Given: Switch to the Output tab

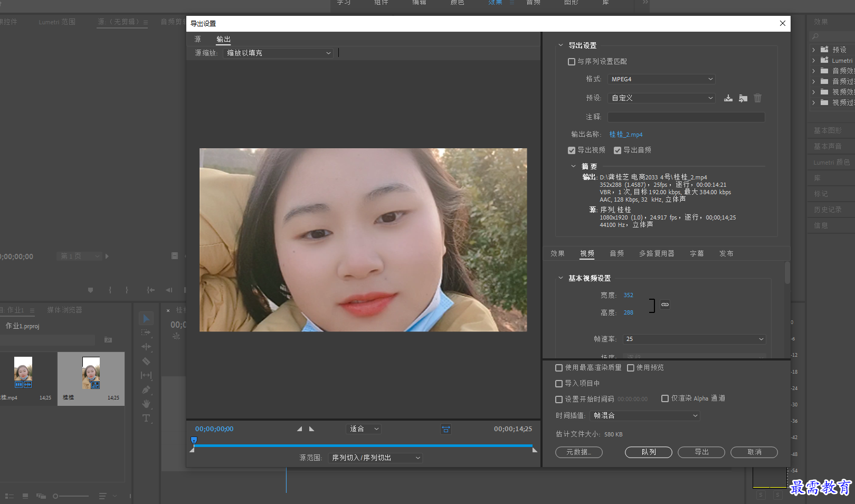Looking at the screenshot, I should point(223,40).
